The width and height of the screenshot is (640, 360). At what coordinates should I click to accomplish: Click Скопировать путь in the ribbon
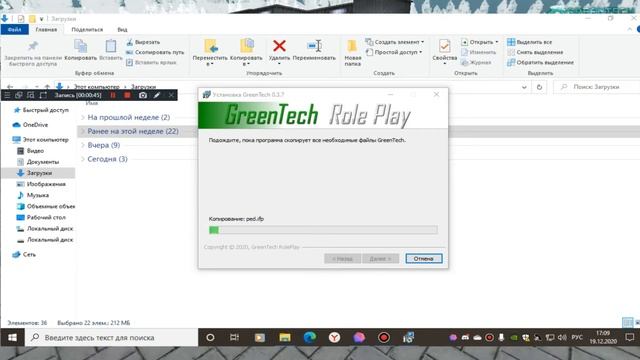coord(155,52)
